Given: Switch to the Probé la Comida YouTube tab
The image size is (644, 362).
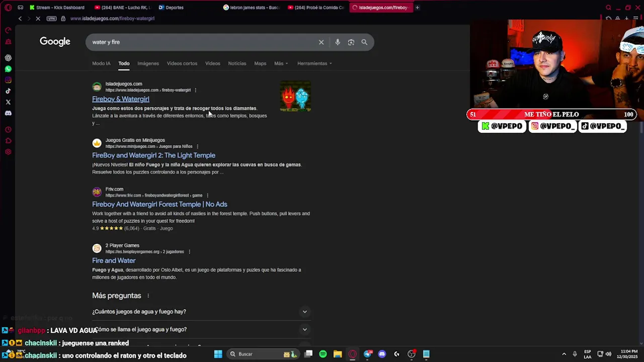Looking at the screenshot, I should (316, 8).
